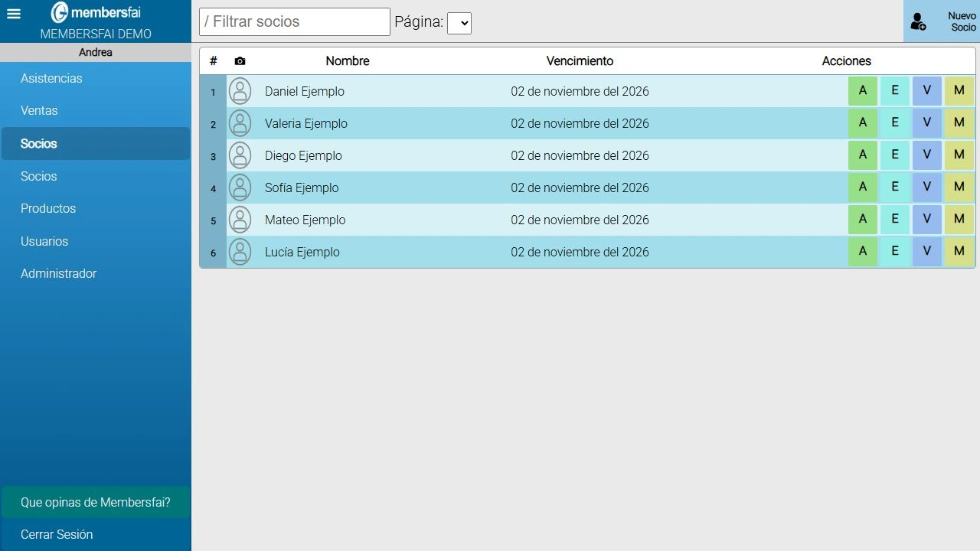This screenshot has height=551, width=980.
Task: Click the A action for Daniel Ejemplo
Action: pyautogui.click(x=863, y=91)
